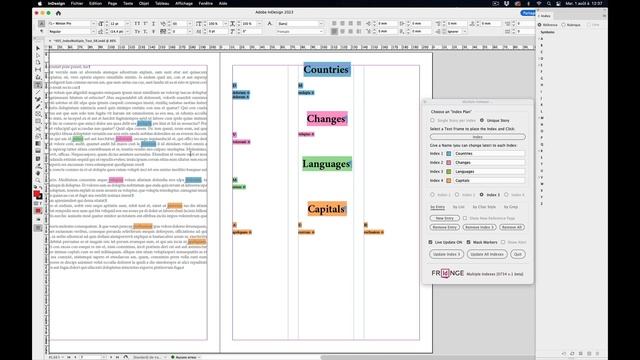Viewport: 640px width, 360px height.
Task: Select the Direct Selection tool
Action: pyautogui.click(x=38, y=56)
